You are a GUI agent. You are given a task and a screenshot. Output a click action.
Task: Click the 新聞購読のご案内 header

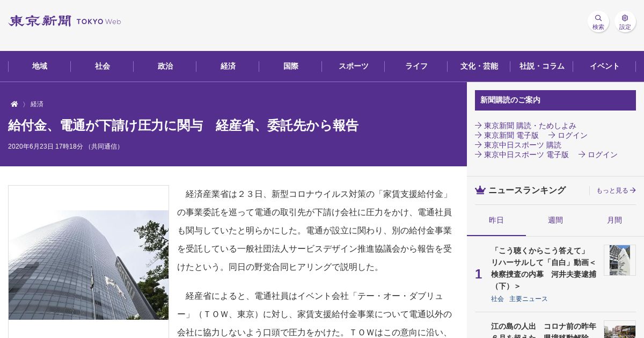[555, 100]
